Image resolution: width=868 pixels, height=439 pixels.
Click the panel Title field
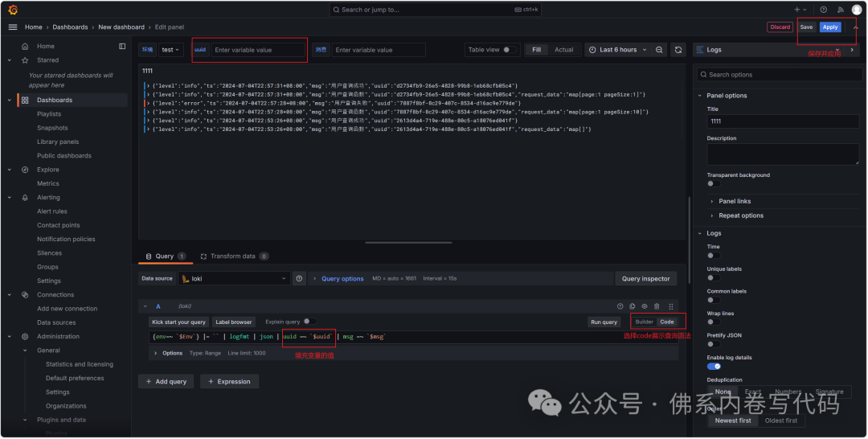[783, 121]
